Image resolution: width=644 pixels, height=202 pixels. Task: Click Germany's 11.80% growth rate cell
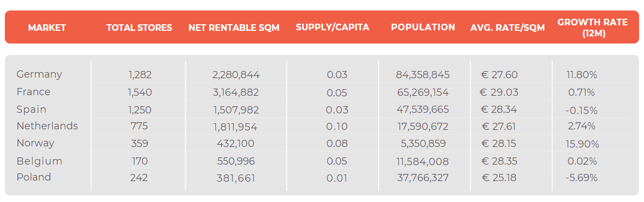coord(581,75)
